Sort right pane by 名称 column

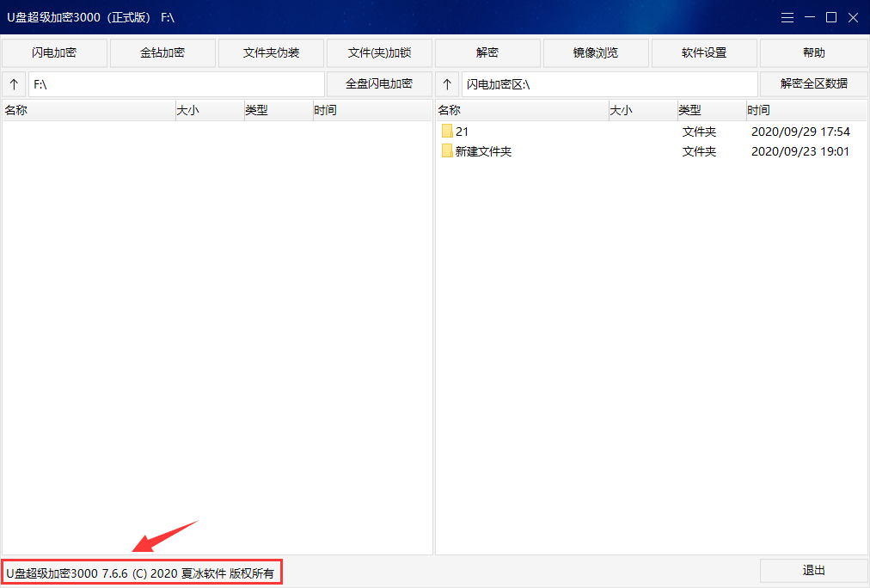click(x=522, y=110)
